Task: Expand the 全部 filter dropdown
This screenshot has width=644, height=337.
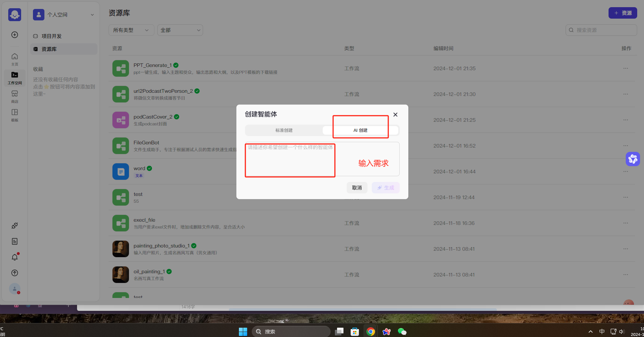Action: pos(180,30)
